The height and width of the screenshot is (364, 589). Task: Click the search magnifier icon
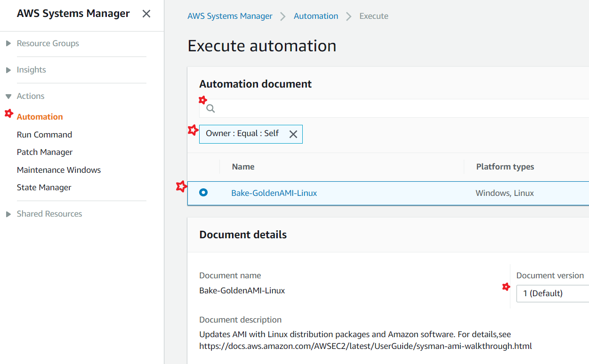tap(211, 109)
